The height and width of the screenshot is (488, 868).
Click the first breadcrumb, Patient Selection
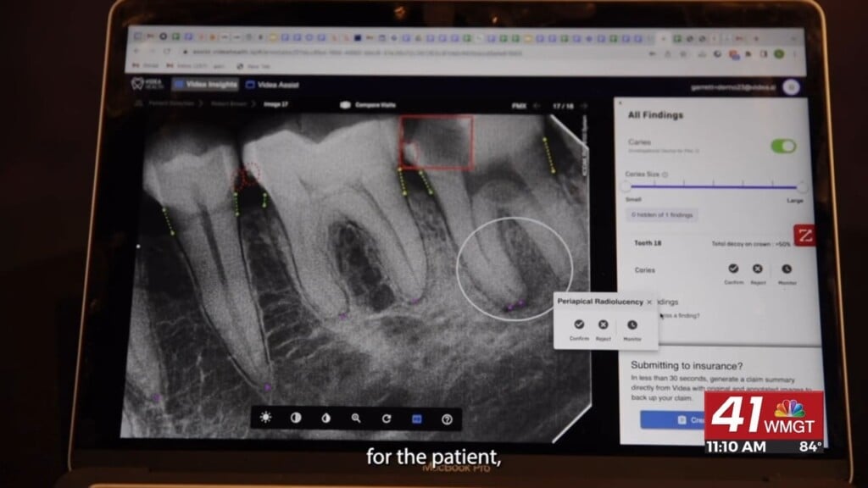170,103
